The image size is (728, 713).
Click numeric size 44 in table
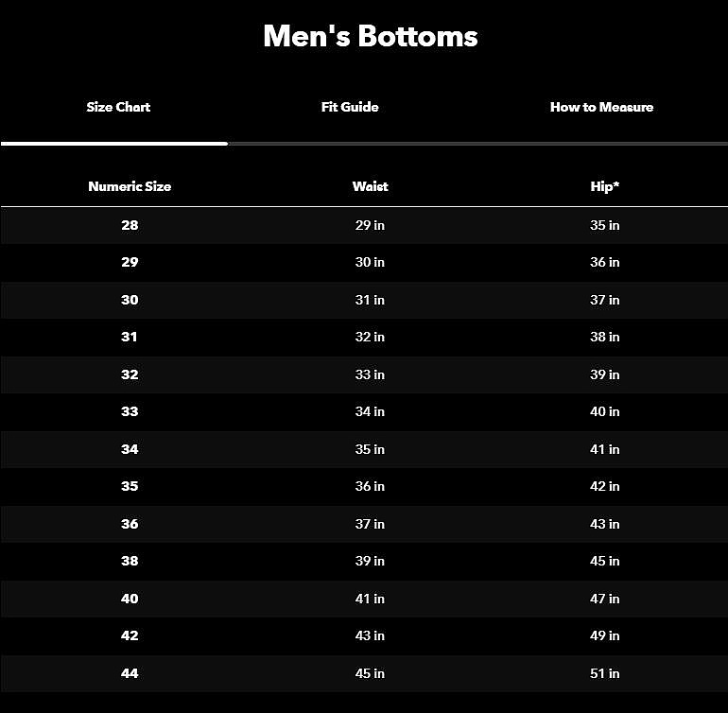(130, 673)
